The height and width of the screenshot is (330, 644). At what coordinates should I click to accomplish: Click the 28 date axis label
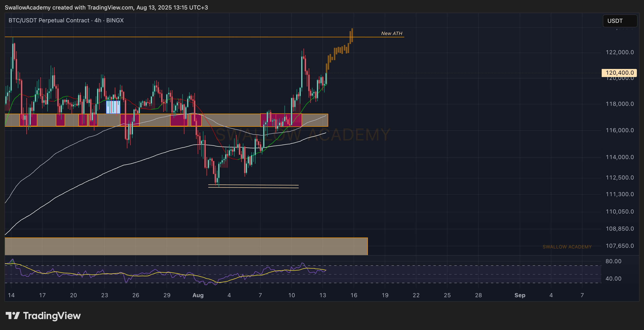coord(478,295)
